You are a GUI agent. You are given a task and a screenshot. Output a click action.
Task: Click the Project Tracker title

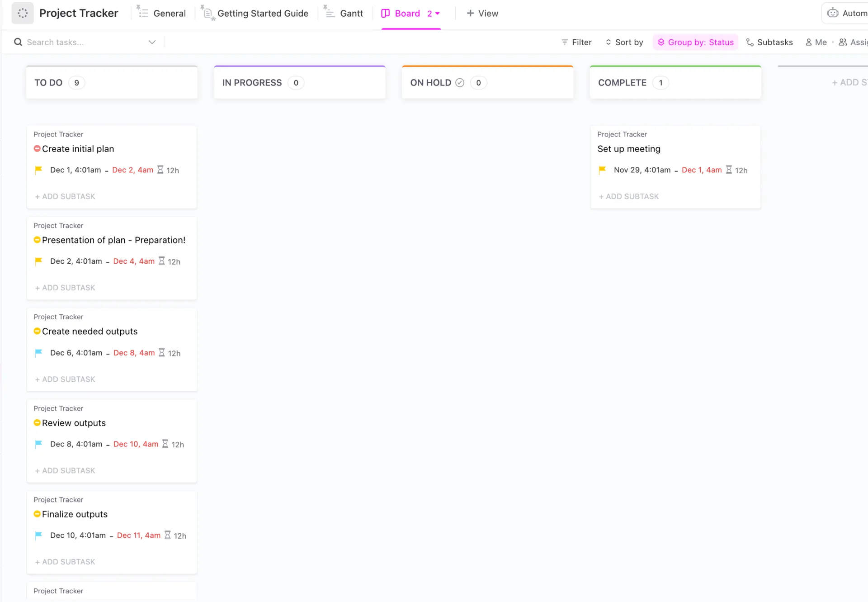point(79,13)
